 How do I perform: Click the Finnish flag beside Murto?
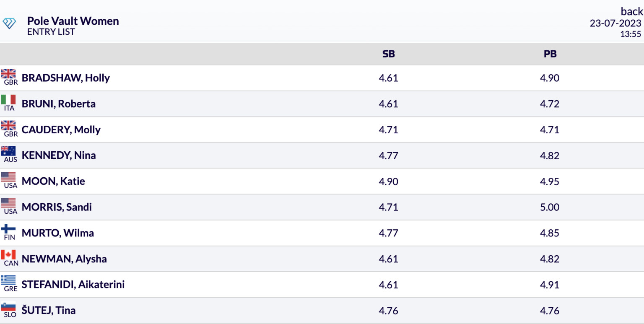click(8, 229)
